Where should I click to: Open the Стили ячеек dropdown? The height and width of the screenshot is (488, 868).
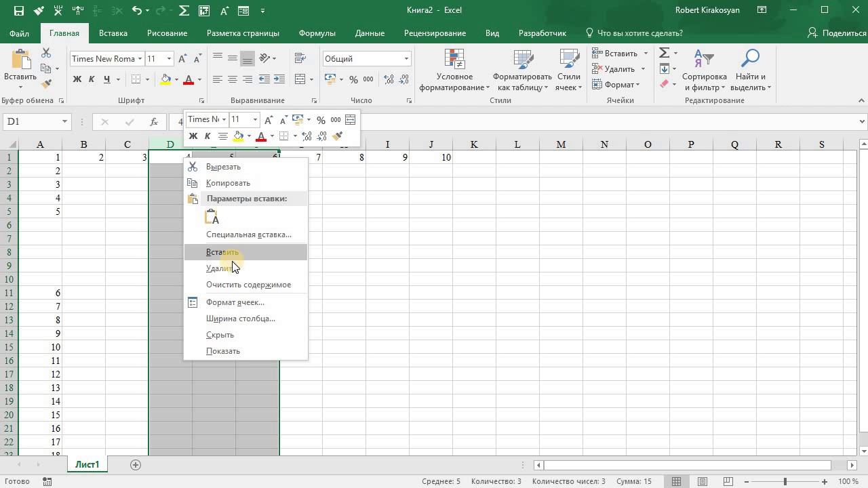pyautogui.click(x=568, y=70)
